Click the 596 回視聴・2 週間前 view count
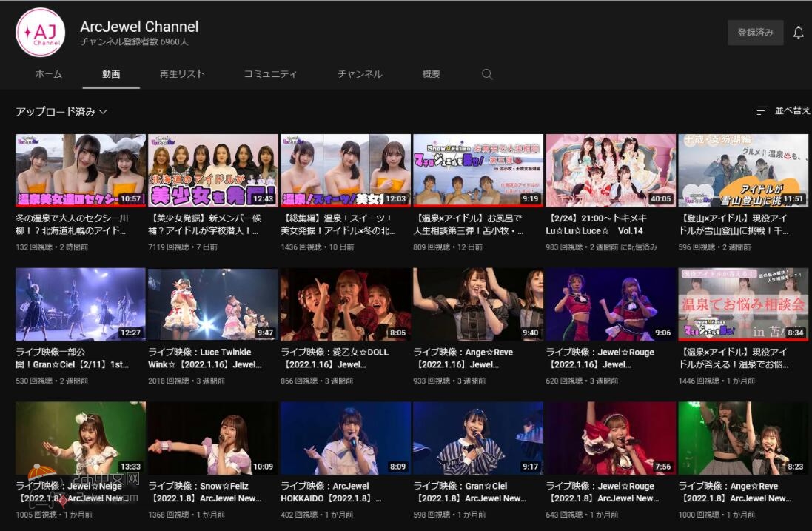 pos(714,247)
